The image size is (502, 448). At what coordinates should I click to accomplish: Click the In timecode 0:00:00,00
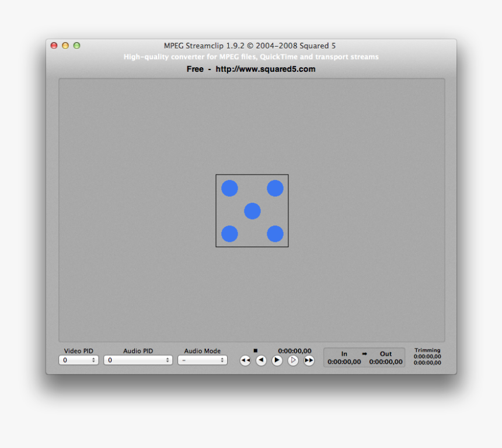click(x=344, y=362)
